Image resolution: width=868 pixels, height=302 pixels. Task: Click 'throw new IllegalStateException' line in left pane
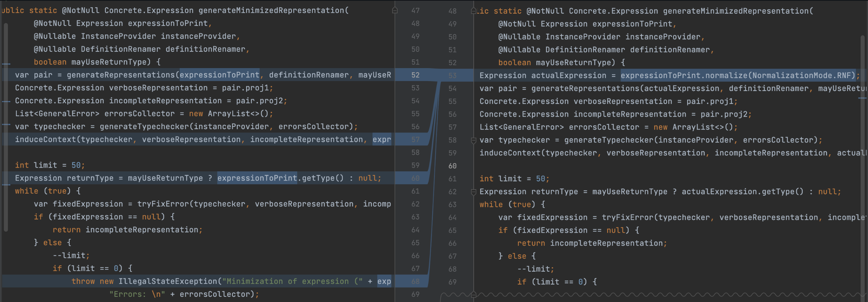[x=231, y=281]
